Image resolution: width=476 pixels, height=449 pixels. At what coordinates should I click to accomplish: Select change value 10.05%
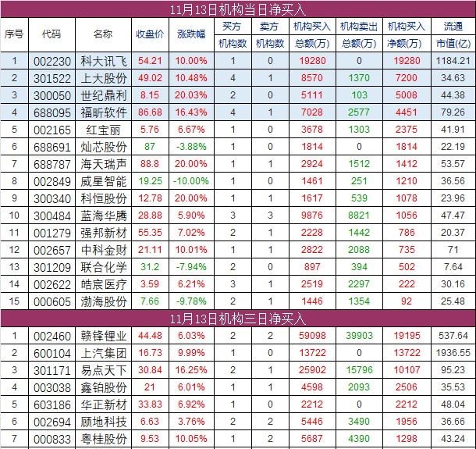pyautogui.click(x=191, y=439)
